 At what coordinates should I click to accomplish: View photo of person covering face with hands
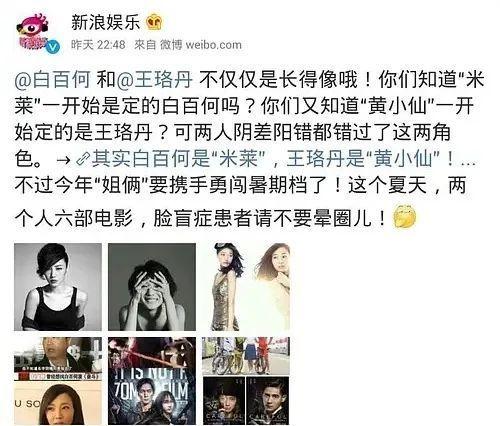[x=152, y=287]
